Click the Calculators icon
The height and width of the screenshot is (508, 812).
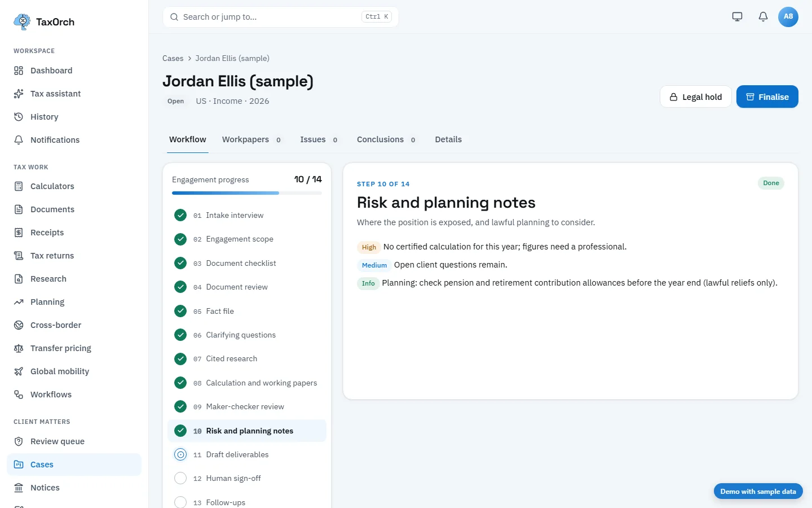pyautogui.click(x=19, y=186)
